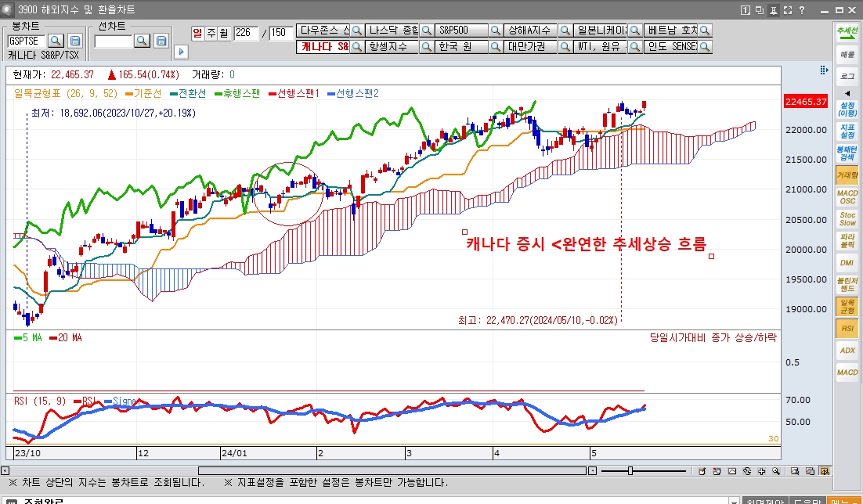Select the 월 (monthly) period toggle
This screenshot has height=504, width=863.
click(x=224, y=33)
